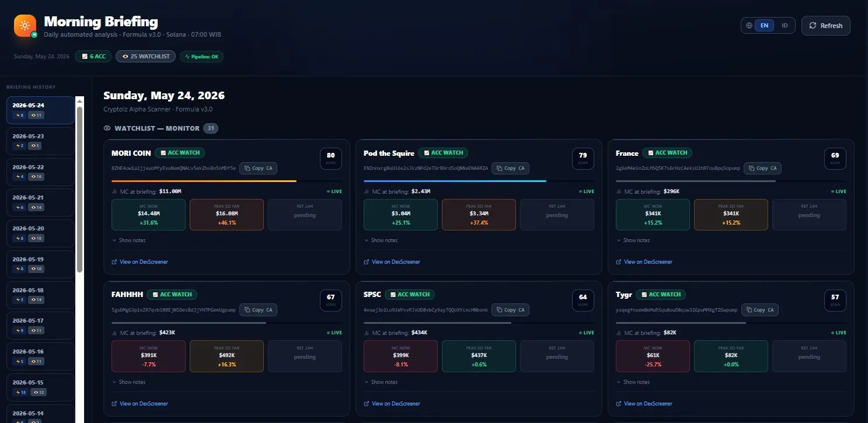Click the France ACC WATCH tag

[x=667, y=153]
